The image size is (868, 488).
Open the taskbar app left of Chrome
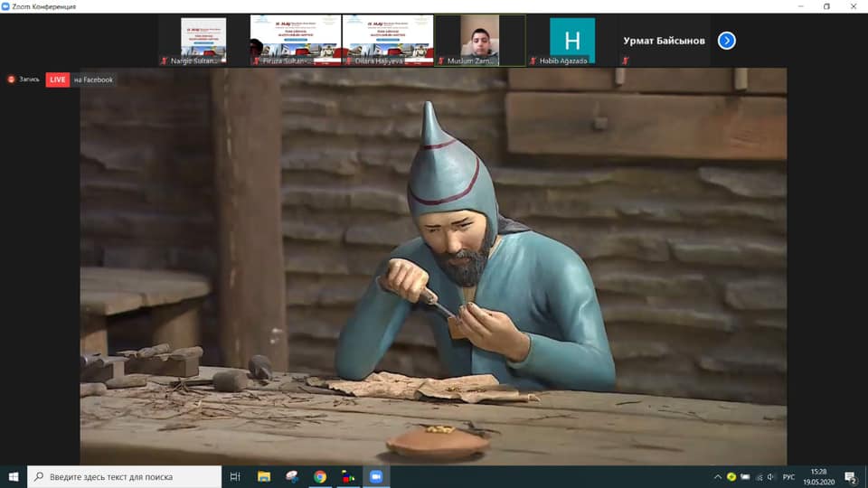[292, 477]
